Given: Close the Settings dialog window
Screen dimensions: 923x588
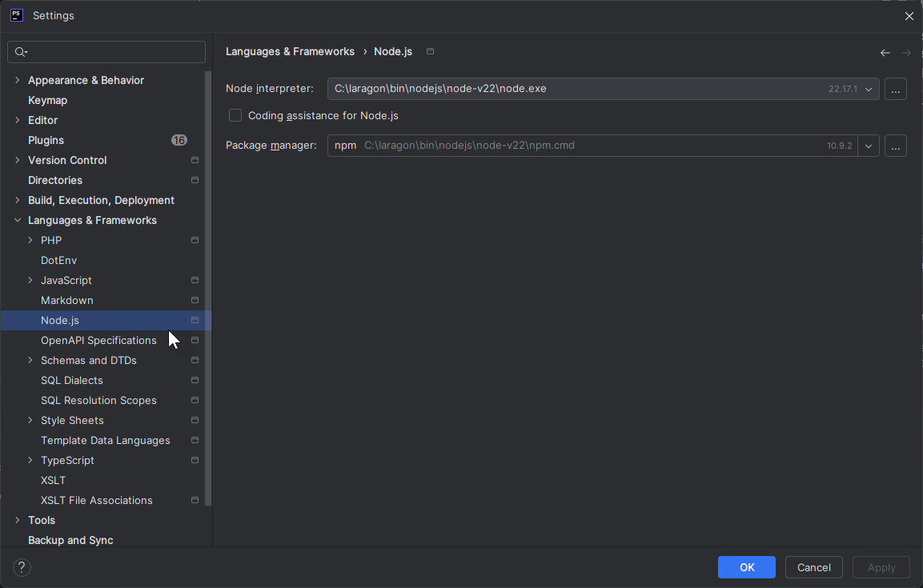Looking at the screenshot, I should 909,16.
